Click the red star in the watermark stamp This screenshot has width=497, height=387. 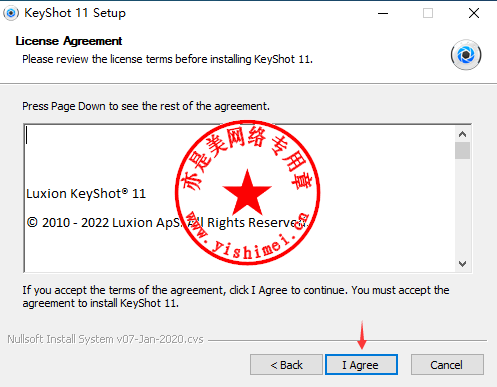tap(247, 192)
